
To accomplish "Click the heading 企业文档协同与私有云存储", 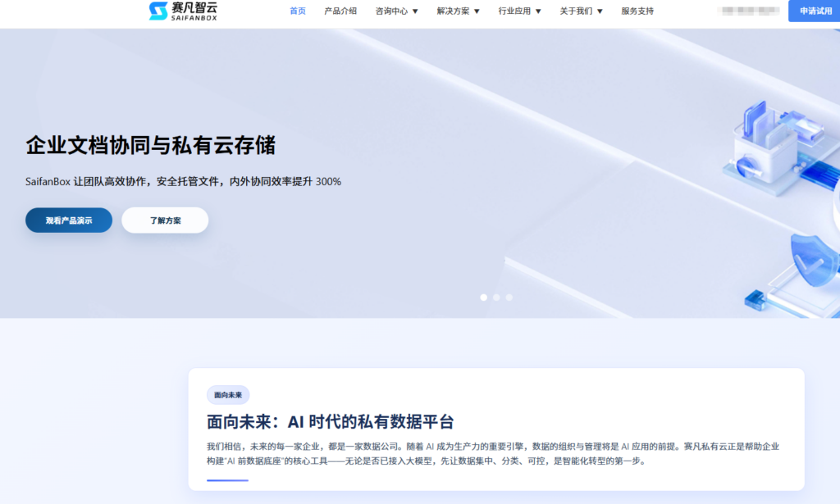I will 151,146.
